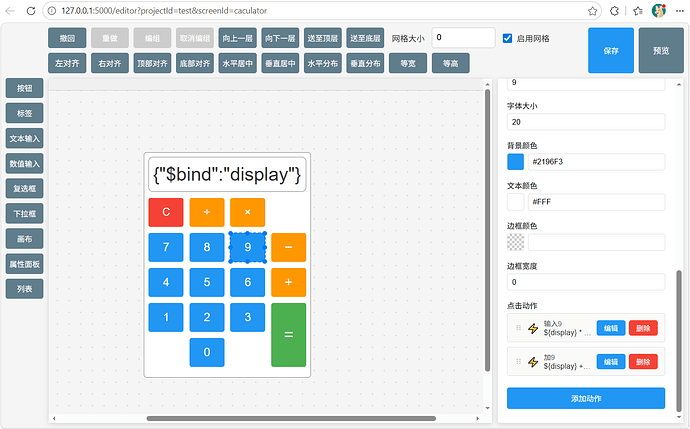Click the blue 保存 button
This screenshot has width=690, height=429.
click(611, 51)
